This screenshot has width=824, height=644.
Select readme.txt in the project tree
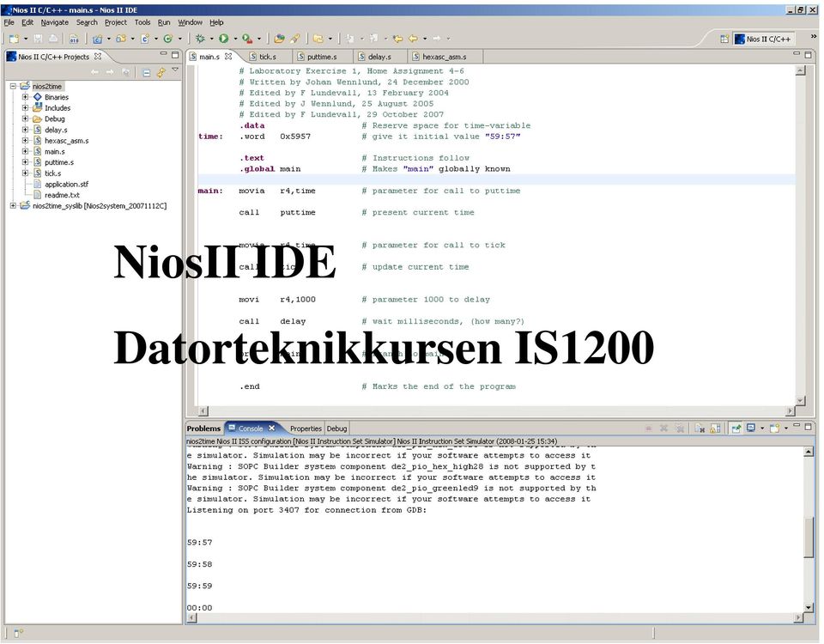[62, 195]
